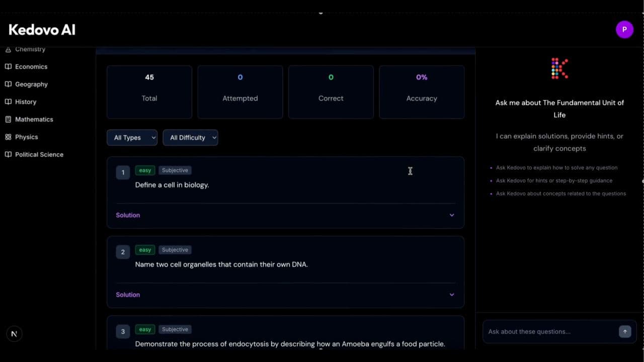Toggle the Subjective badge on question 2
The image size is (644, 362).
click(175, 249)
